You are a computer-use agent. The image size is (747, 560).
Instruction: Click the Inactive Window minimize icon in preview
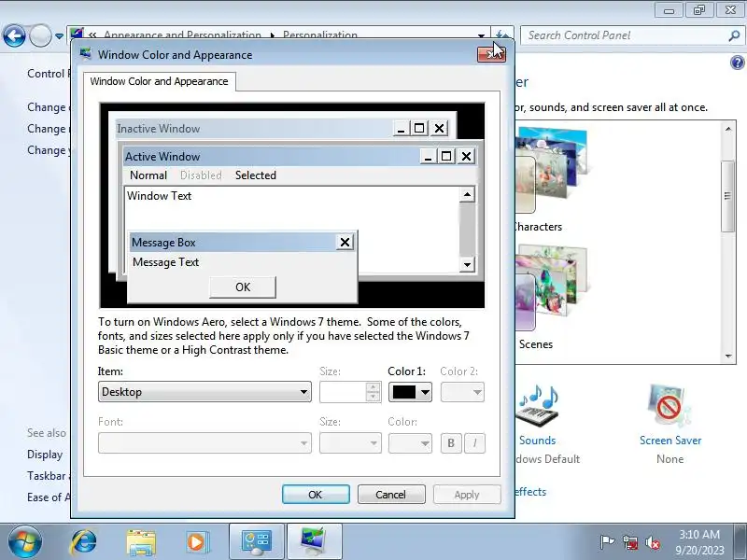tap(401, 129)
